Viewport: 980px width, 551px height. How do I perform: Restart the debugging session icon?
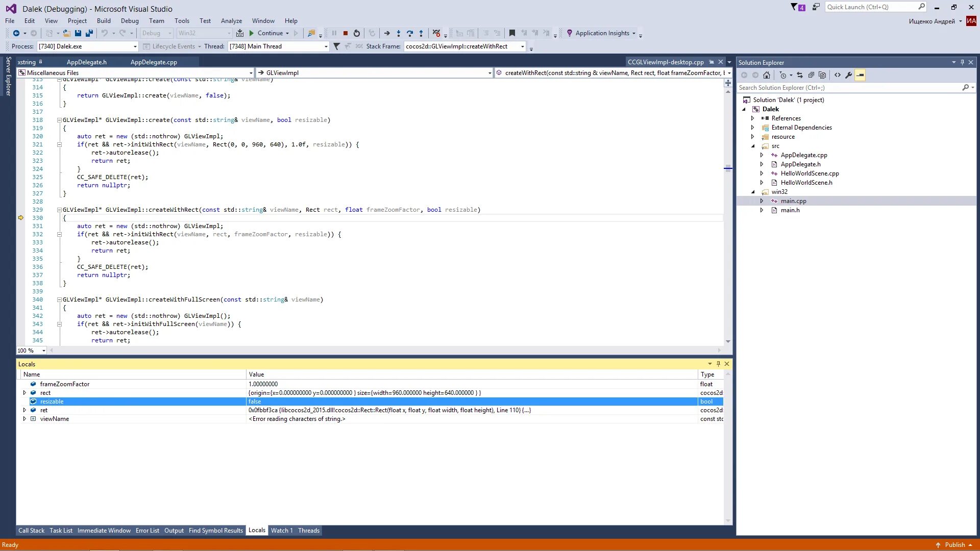[x=357, y=33]
